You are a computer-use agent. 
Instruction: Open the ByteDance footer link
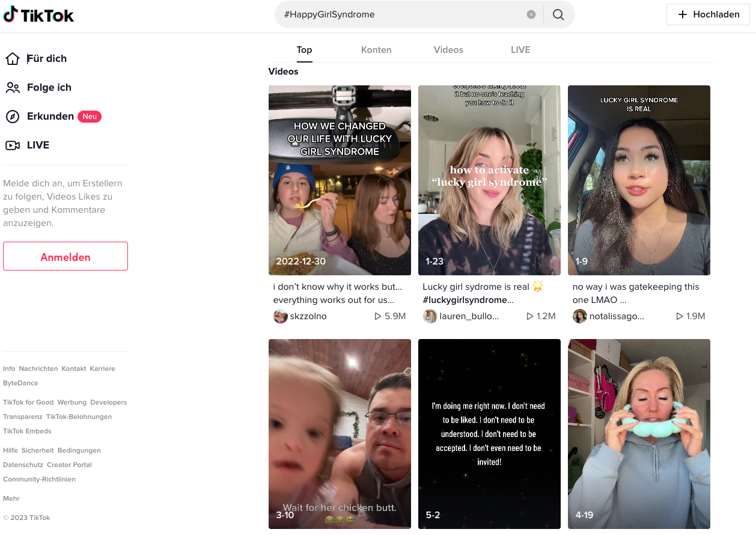pos(20,383)
